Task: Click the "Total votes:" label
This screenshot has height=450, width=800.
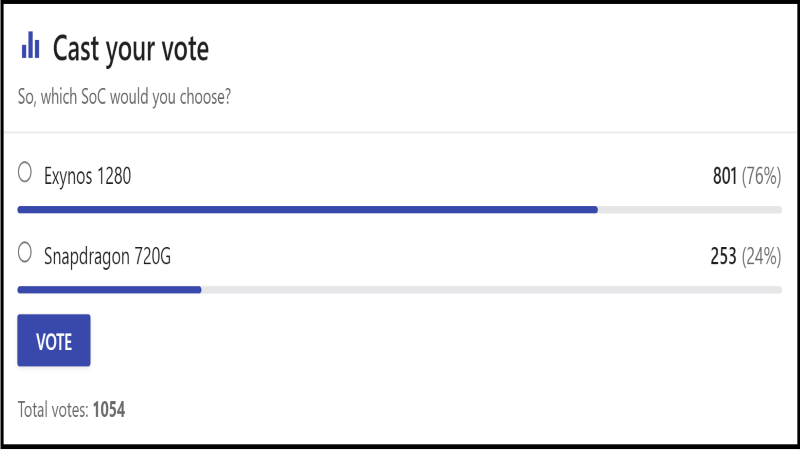Action: click(53, 409)
